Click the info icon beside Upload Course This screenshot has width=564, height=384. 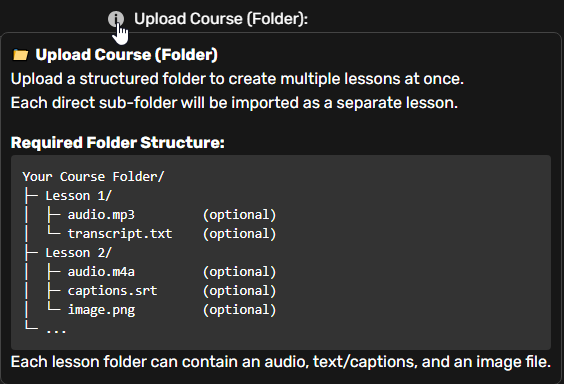pyautogui.click(x=116, y=19)
